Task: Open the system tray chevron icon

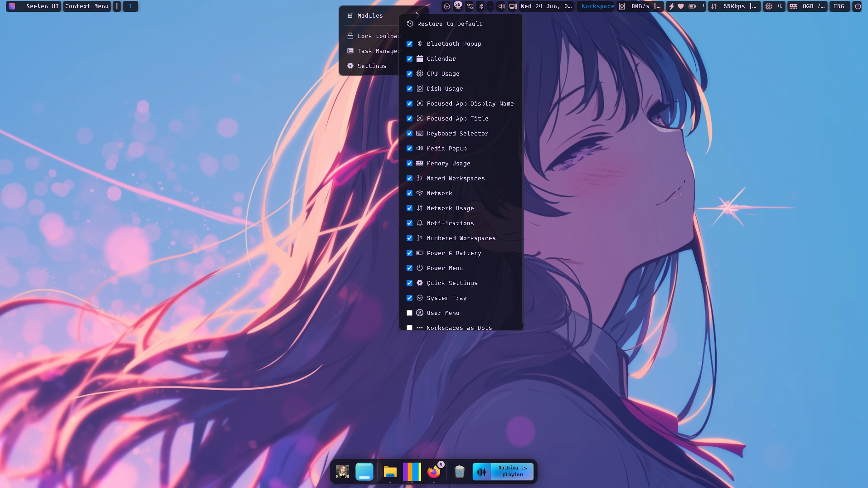Action: pos(447,6)
